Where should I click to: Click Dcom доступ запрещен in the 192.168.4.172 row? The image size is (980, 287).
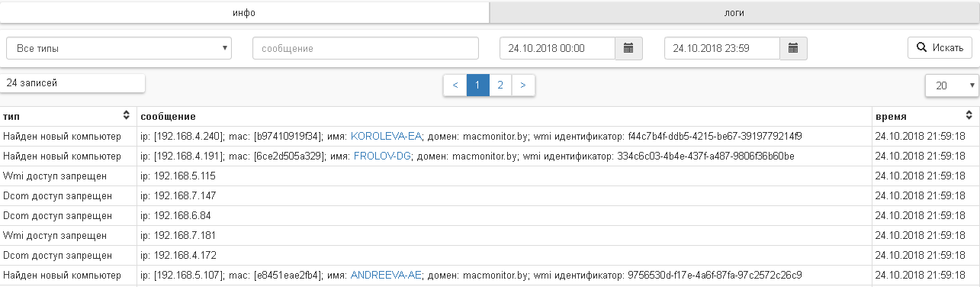coord(58,256)
